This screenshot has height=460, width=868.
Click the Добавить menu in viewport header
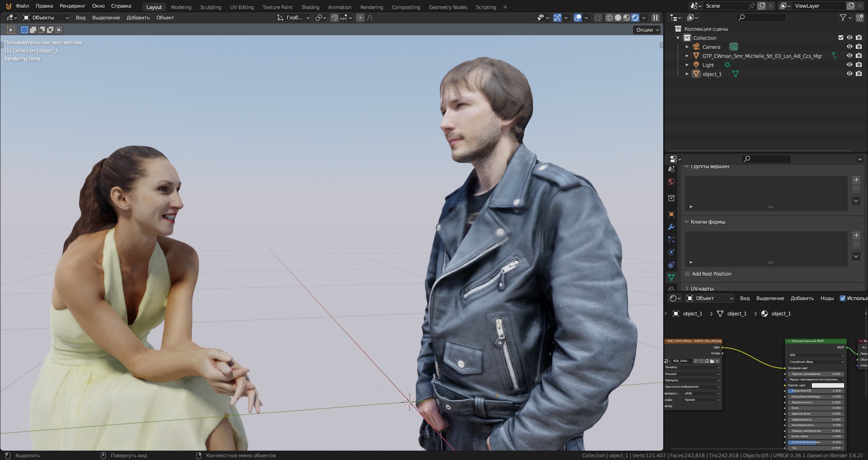pyautogui.click(x=138, y=18)
